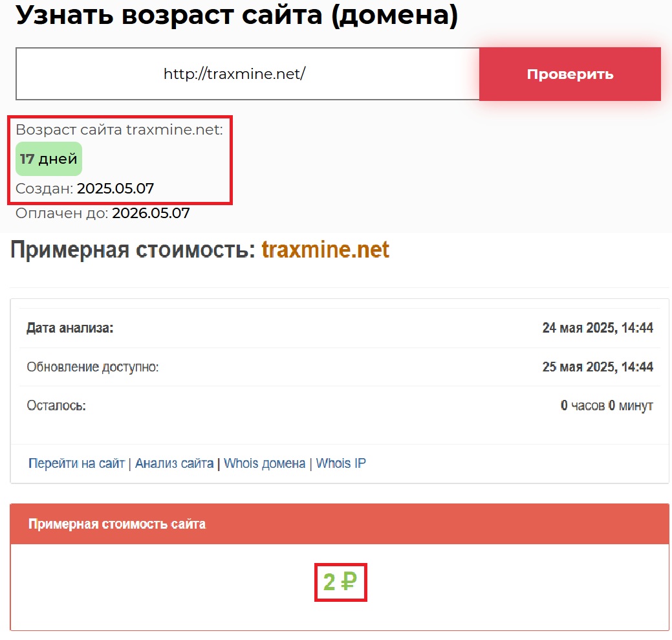672x640 pixels.
Task: Click the paid-until date 2026.05.07
Action: pos(151,213)
